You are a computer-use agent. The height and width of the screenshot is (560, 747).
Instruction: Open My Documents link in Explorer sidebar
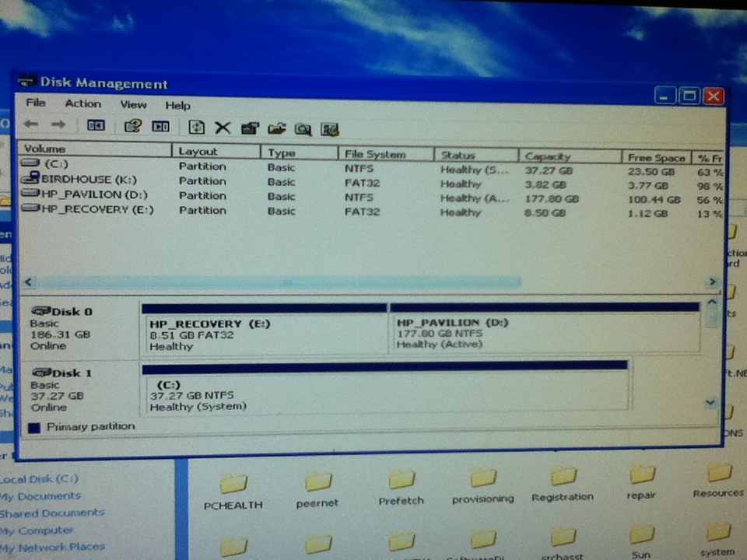pos(40,496)
